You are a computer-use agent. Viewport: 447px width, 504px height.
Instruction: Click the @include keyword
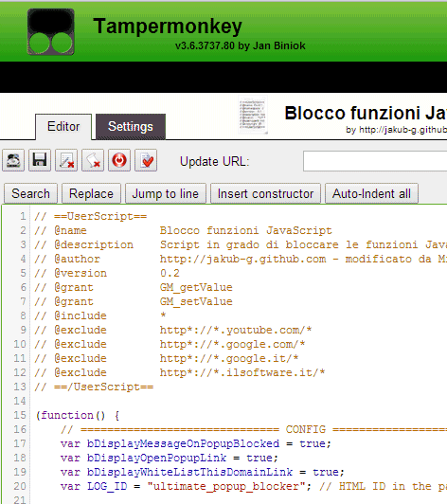(80, 315)
